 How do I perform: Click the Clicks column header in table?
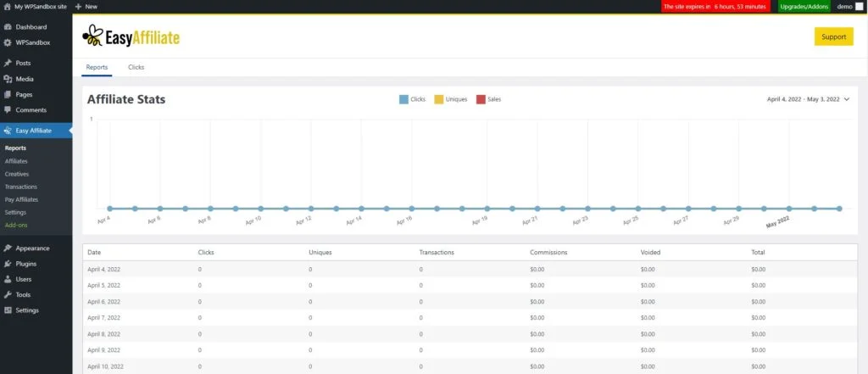(x=206, y=252)
